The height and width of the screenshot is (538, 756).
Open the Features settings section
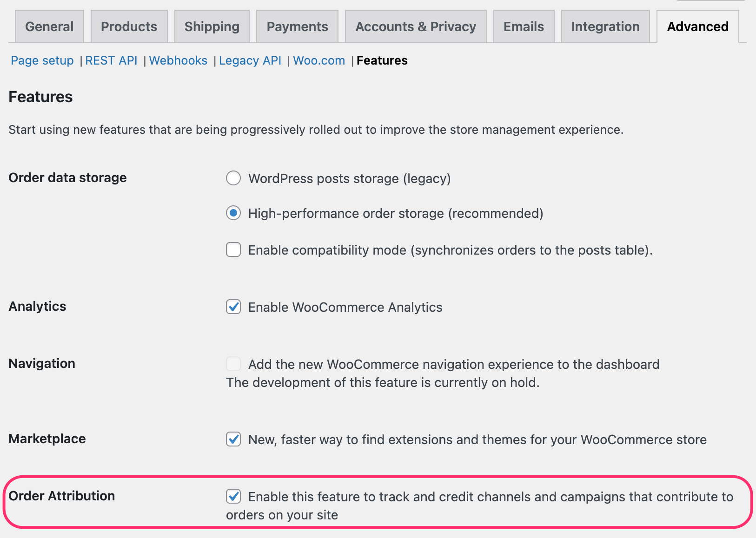[382, 60]
